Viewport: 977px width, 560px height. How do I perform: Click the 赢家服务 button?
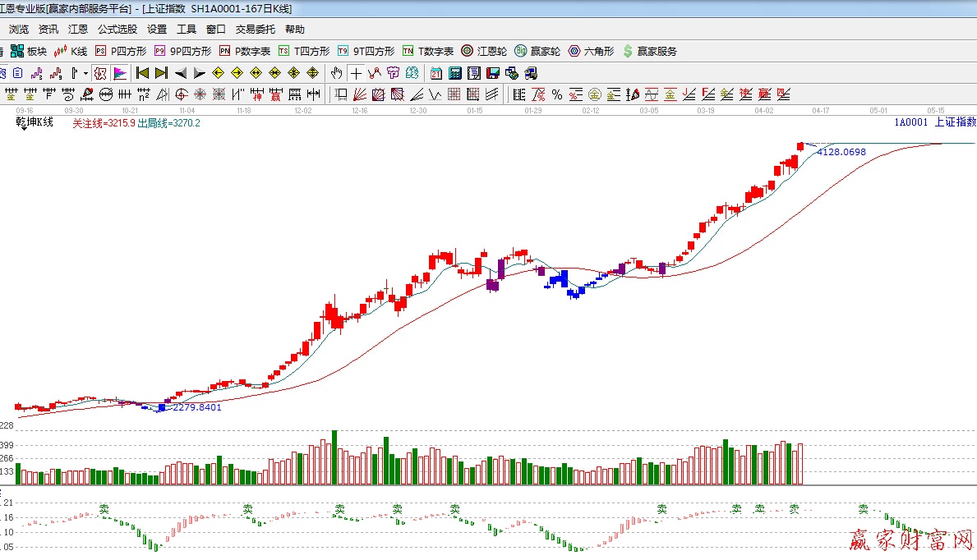click(649, 51)
